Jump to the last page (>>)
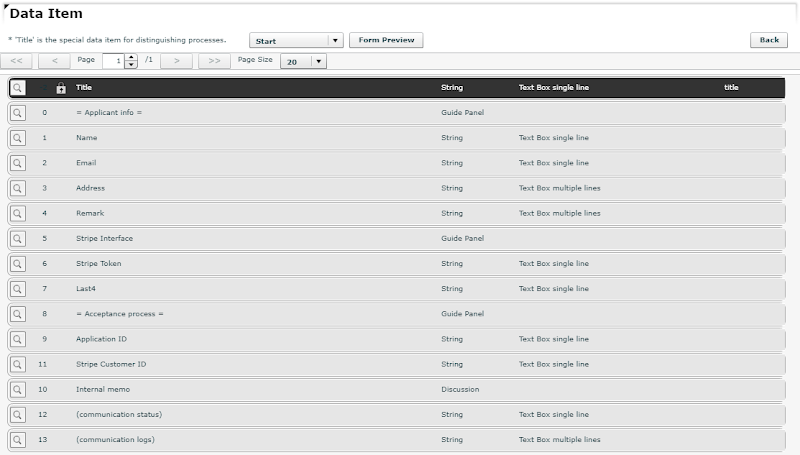Image resolution: width=800 pixels, height=455 pixels. point(214,61)
